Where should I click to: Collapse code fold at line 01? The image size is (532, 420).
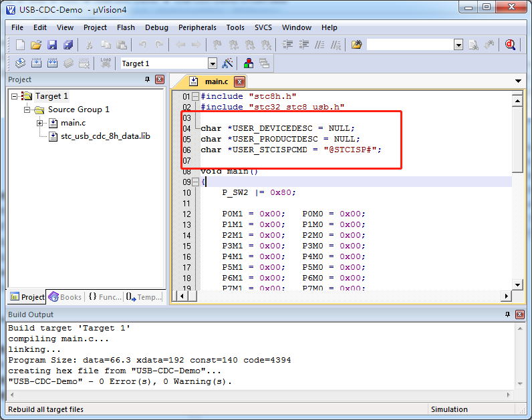[195, 97]
